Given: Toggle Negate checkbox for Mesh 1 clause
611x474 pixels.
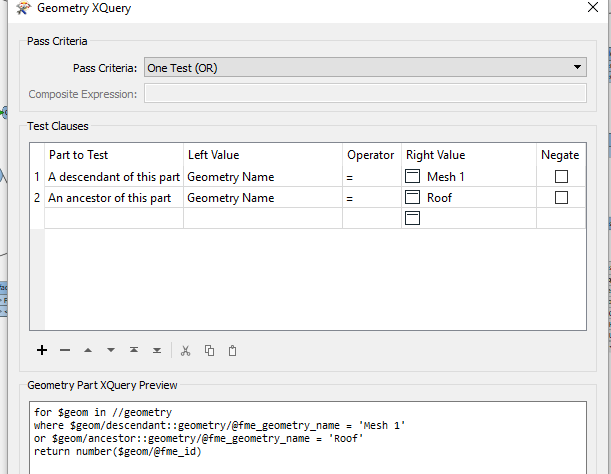Looking at the screenshot, I should click(x=561, y=177).
